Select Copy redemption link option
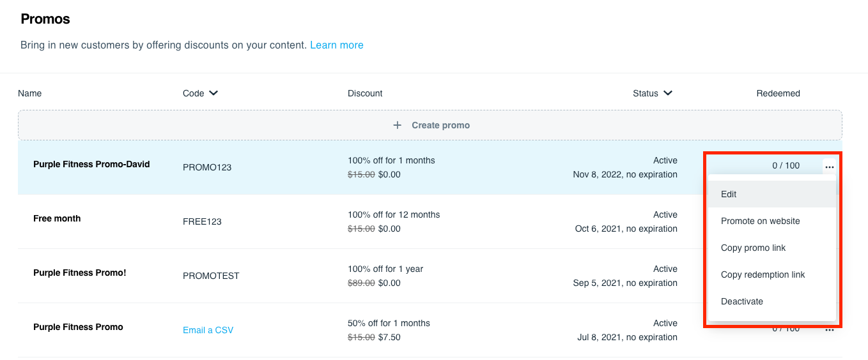 (763, 274)
